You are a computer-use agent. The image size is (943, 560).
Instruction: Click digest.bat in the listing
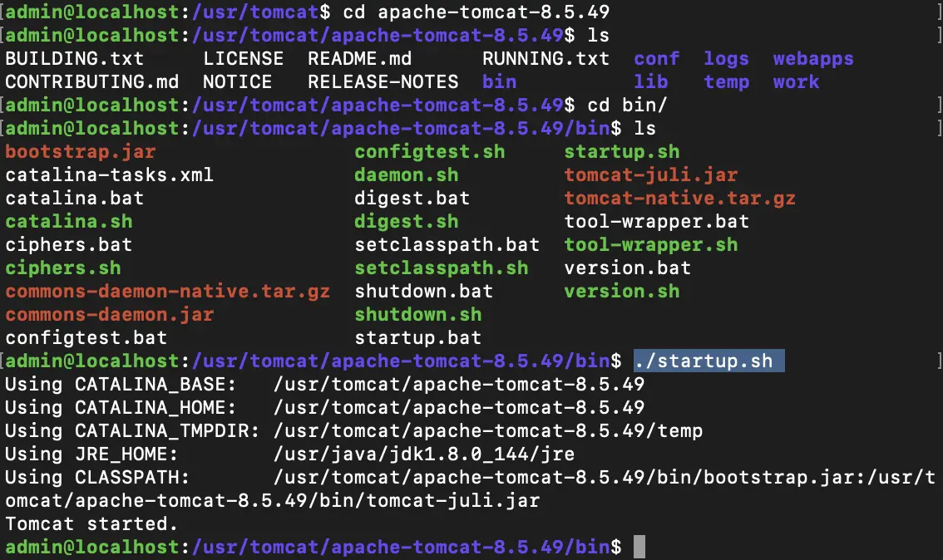pos(412,199)
